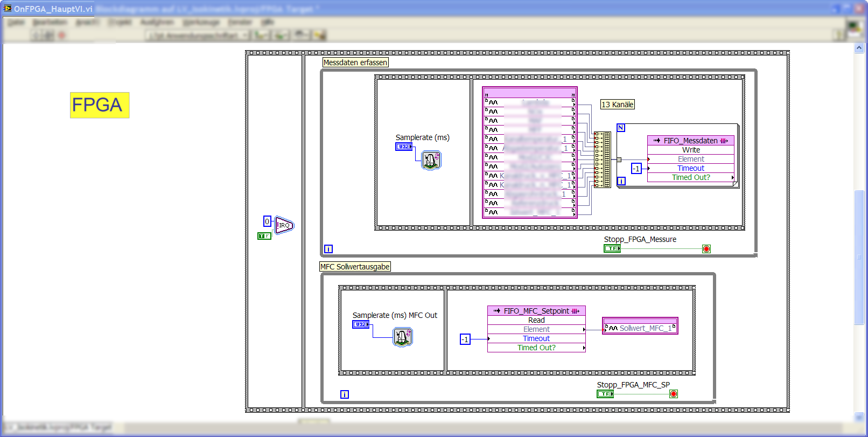This screenshot has width=868, height=437.
Task: Click the Read method of FIFO_MFC_Setpoint
Action: tap(536, 320)
